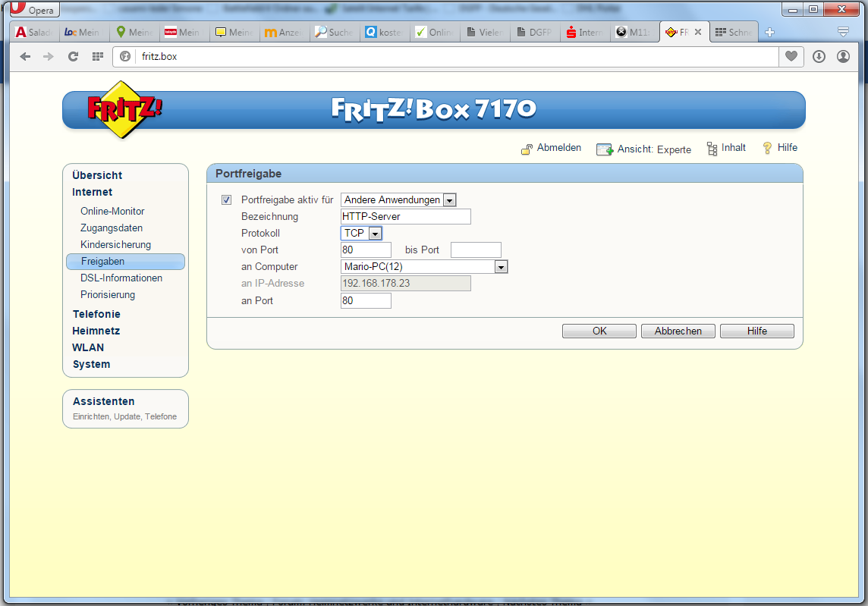
Task: Open Online-Monitor in sidebar
Action: pos(112,212)
